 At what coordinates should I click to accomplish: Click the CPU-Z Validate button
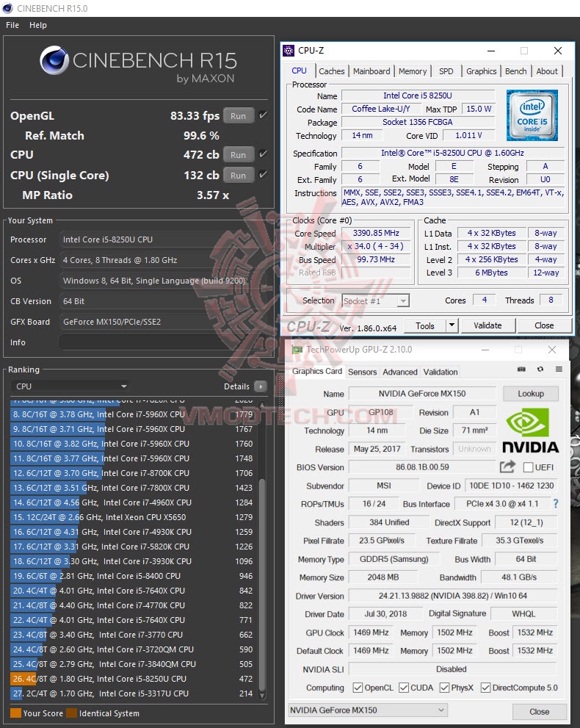[487, 325]
